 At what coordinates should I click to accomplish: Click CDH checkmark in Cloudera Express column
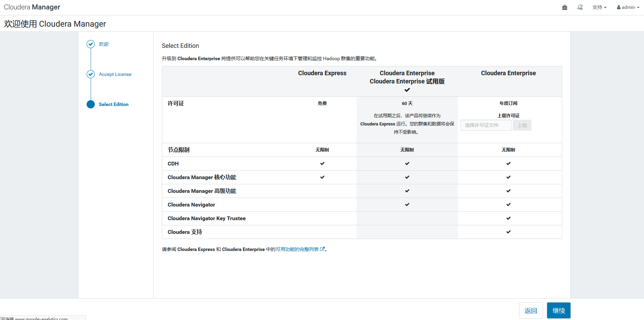[322, 163]
